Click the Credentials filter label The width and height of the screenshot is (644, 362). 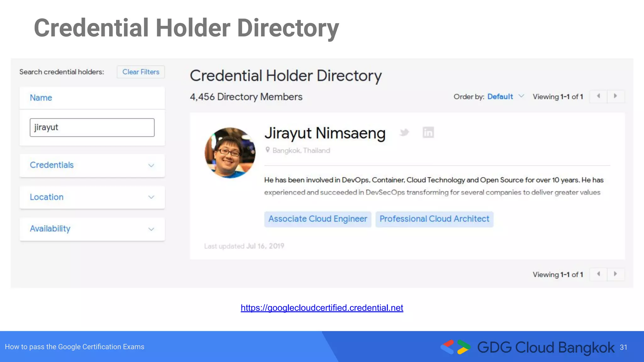pos(52,165)
